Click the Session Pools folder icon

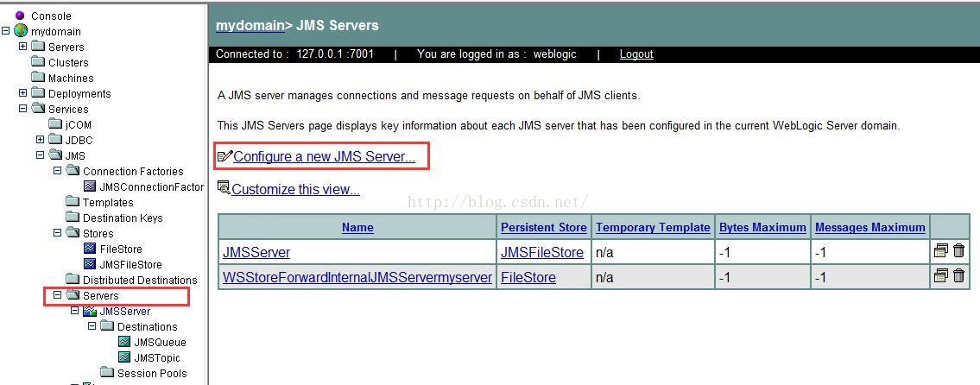[x=108, y=373]
